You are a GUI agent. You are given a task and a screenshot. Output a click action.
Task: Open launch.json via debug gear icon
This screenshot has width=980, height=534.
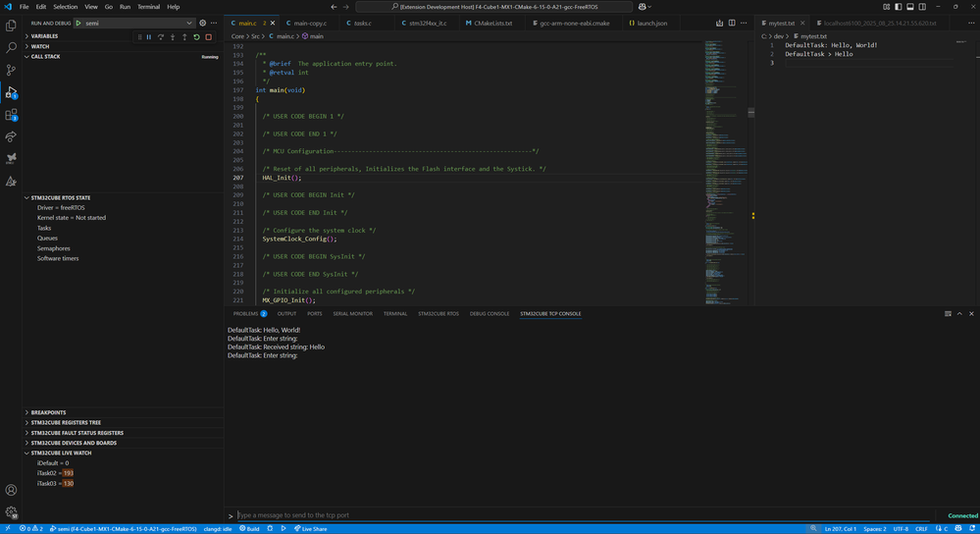(x=203, y=23)
